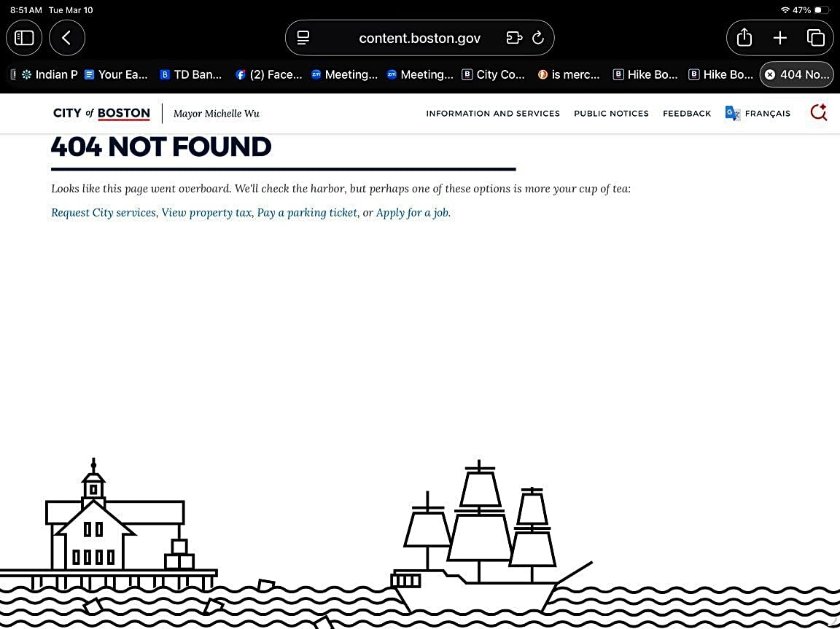Viewport: 840px width, 629px height.
Task: Switch to the TD Bank tab
Action: tap(191, 74)
